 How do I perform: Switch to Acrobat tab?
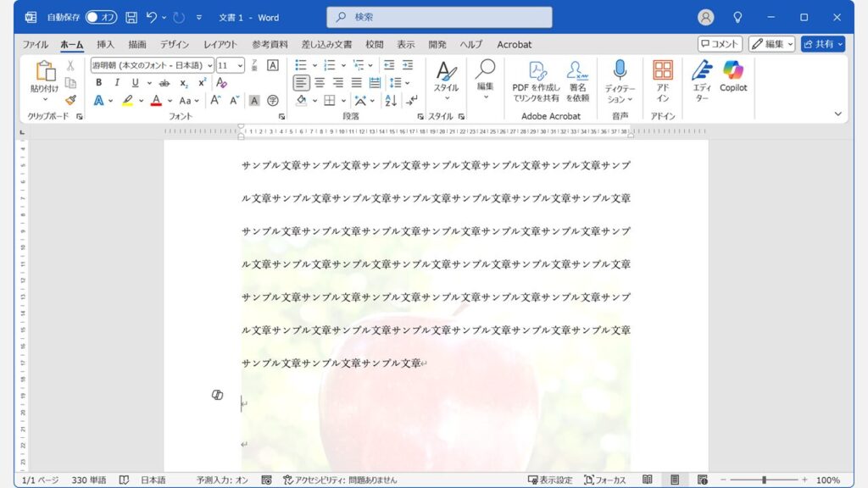(x=515, y=44)
